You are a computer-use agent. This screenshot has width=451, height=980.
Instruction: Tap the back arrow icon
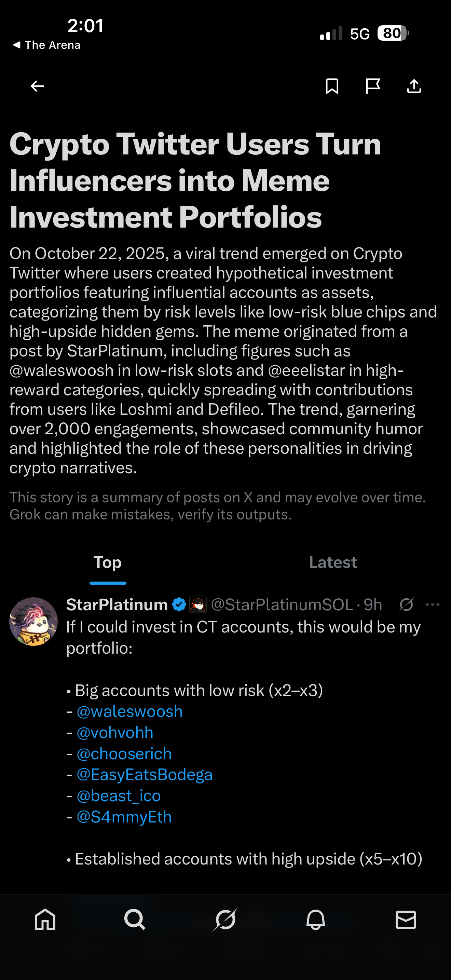pyautogui.click(x=37, y=86)
